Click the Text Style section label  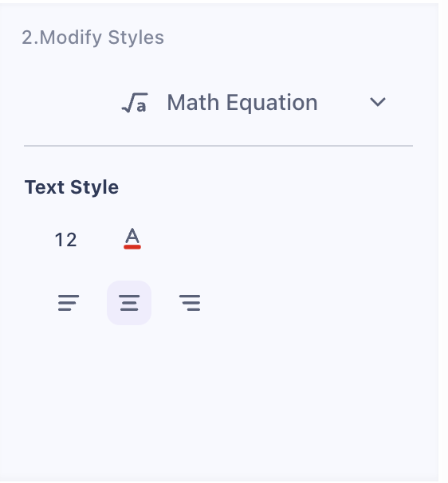pos(72,187)
